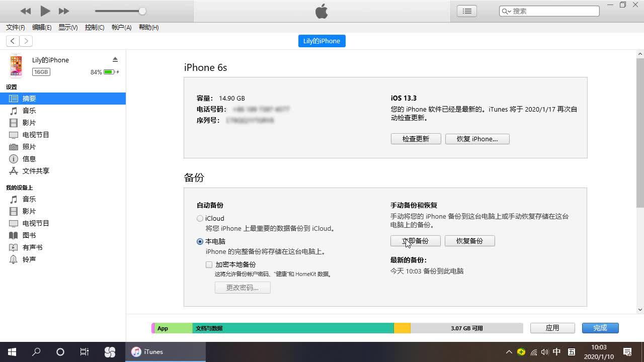
Task: Click the 应用 apply button
Action: pyautogui.click(x=552, y=328)
